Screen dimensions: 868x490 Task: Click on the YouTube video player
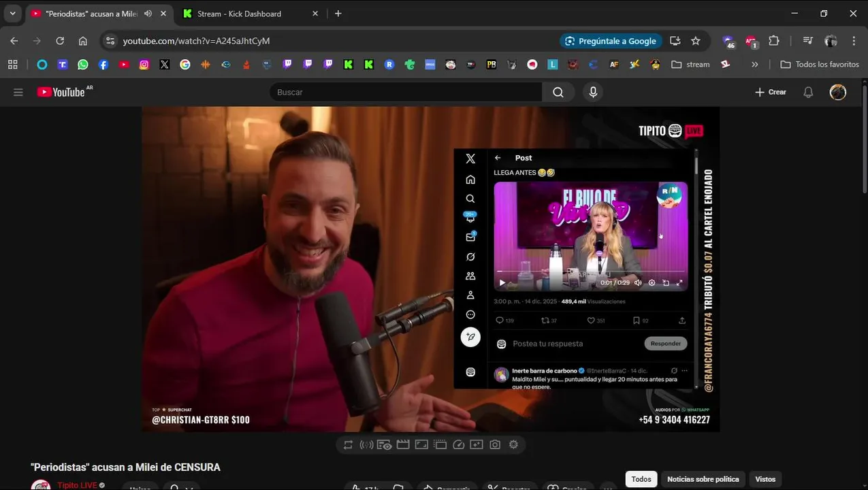click(x=430, y=269)
